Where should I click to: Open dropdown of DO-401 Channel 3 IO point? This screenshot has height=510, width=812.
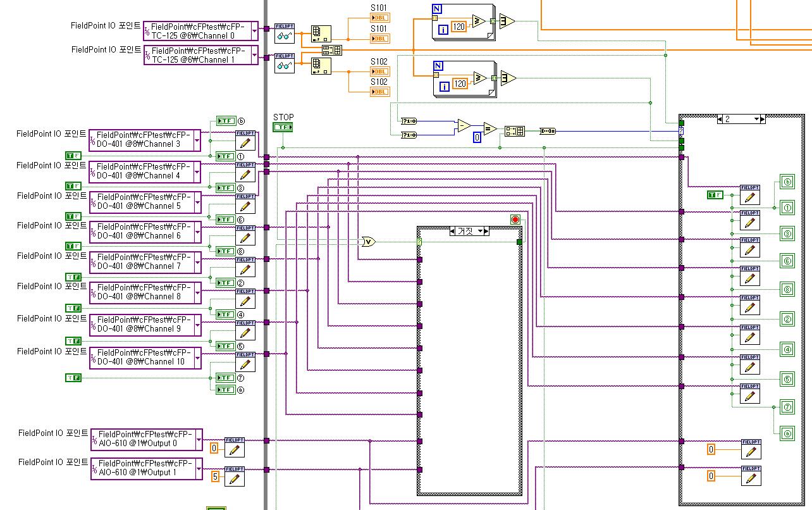(197, 140)
